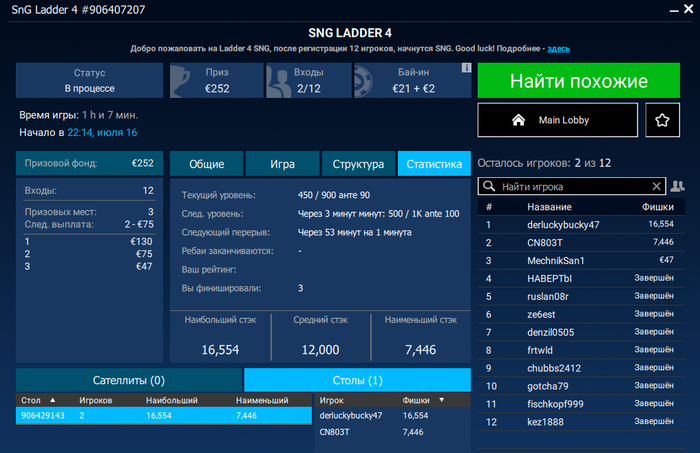Viewport: 700px width, 453px height.
Task: Click the Фишки header in player ranking
Action: (x=658, y=207)
